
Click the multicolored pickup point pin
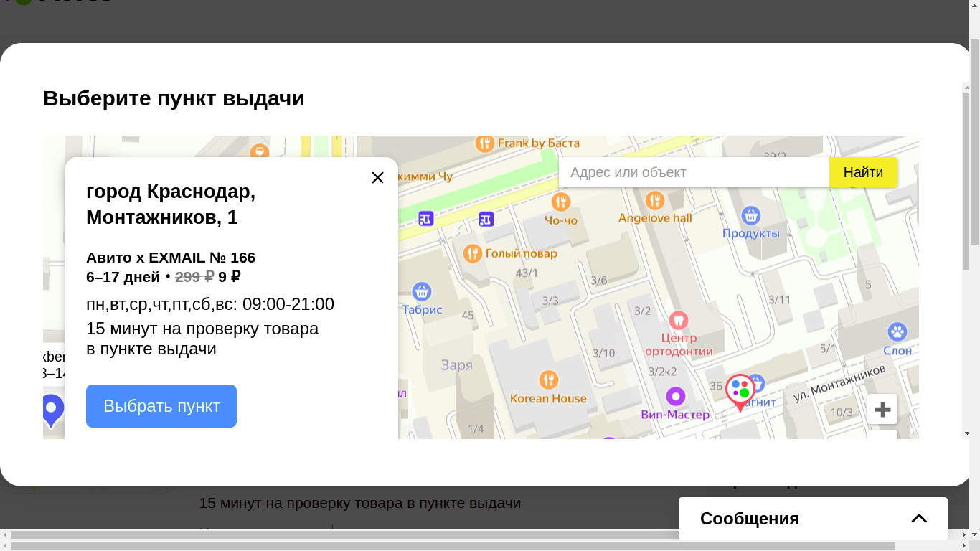(740, 392)
